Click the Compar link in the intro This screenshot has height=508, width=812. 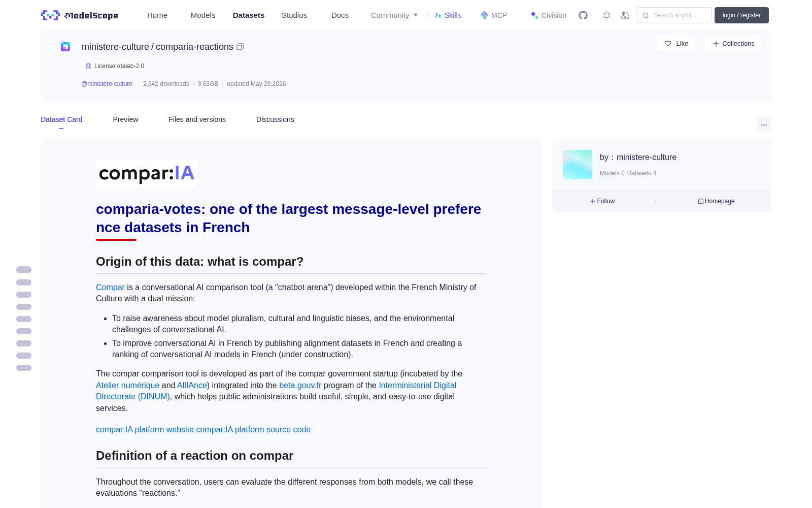click(110, 287)
